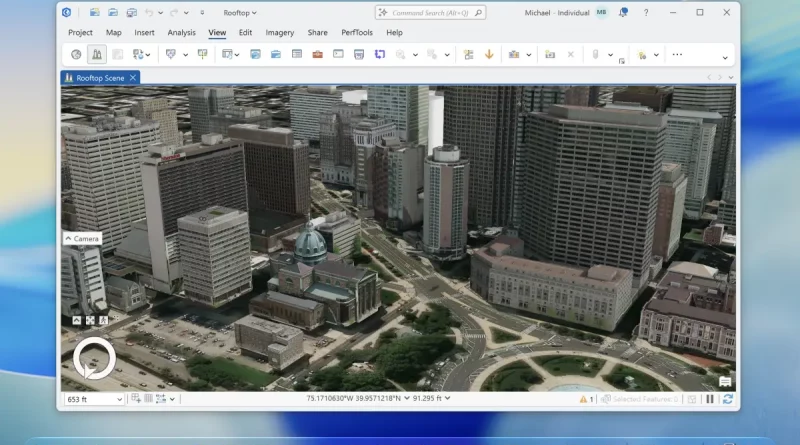Click the console window pane icon
This screenshot has height=445, width=800.
click(x=338, y=54)
